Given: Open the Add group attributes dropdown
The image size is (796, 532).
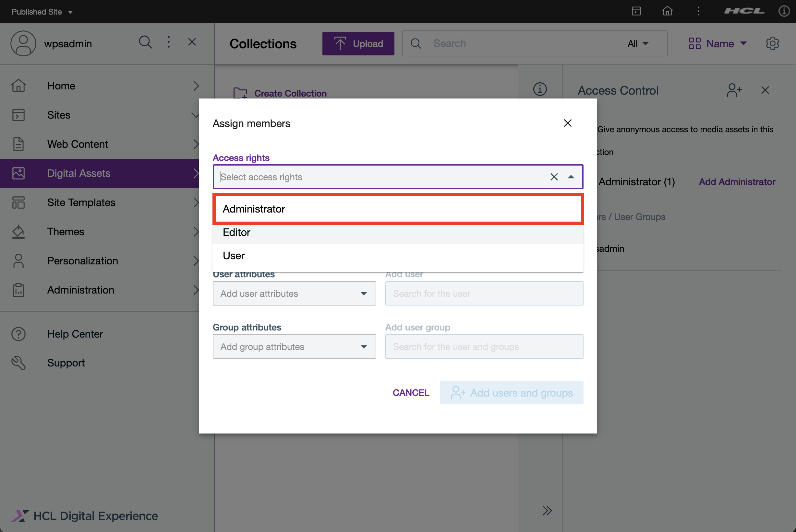Looking at the screenshot, I should [294, 346].
